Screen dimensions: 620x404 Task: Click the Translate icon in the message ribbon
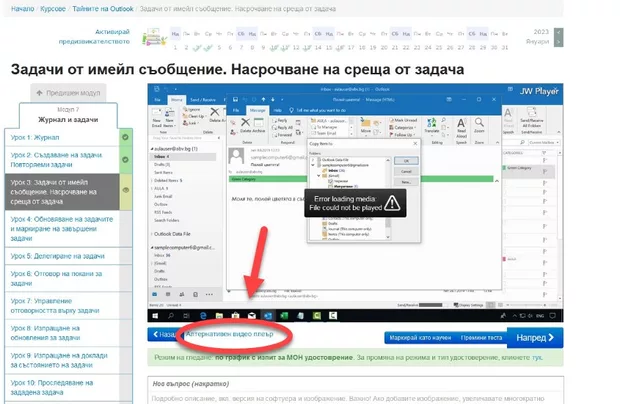pyautogui.click(x=431, y=124)
